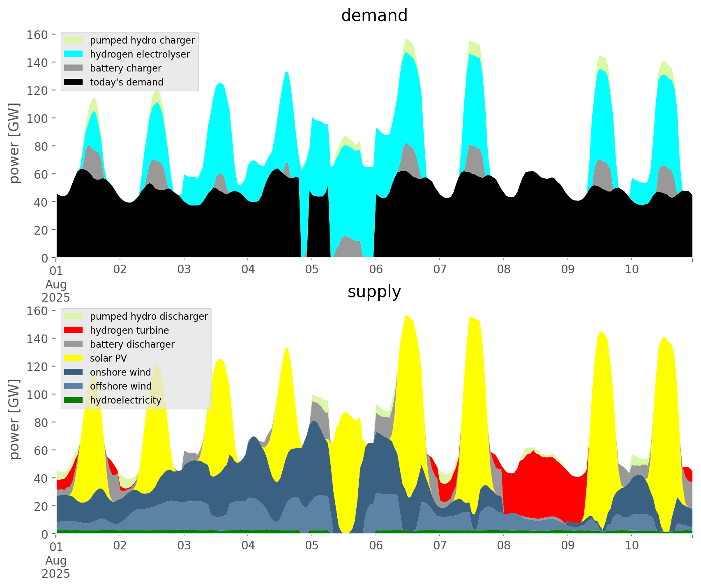Click the supply chart's "power [GW]" axis label
Viewport: 701px width, 588px height.
[14, 420]
